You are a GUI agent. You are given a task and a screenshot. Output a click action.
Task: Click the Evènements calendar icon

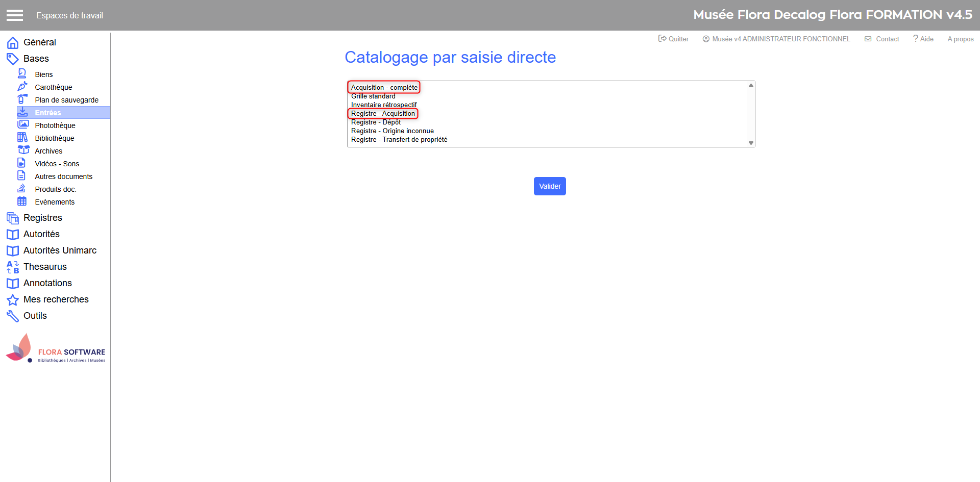click(22, 201)
